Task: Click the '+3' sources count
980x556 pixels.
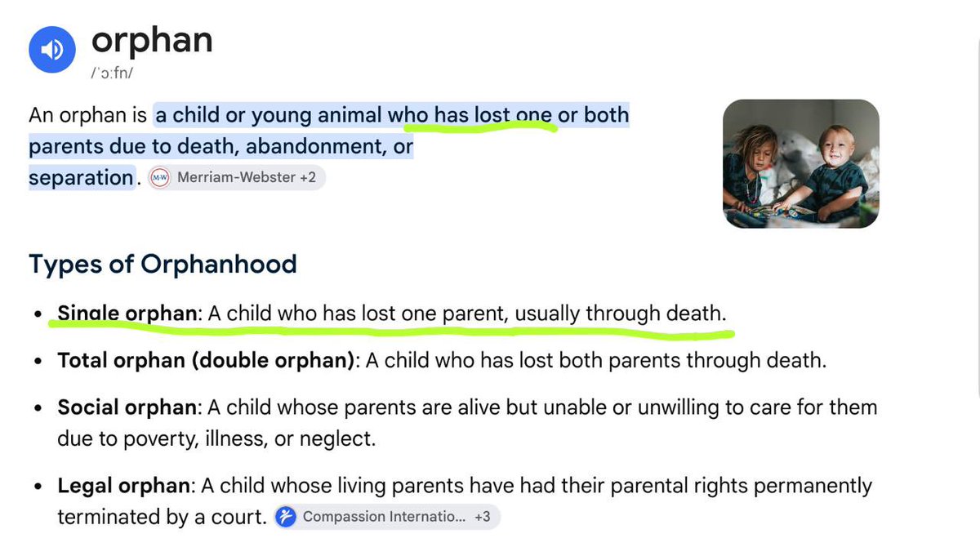Action: click(483, 516)
